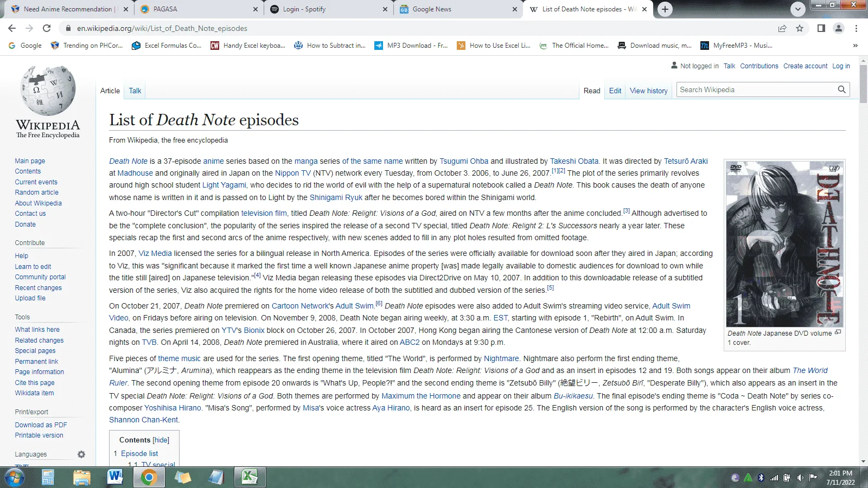Go to Main page in sidebar

[x=30, y=161]
